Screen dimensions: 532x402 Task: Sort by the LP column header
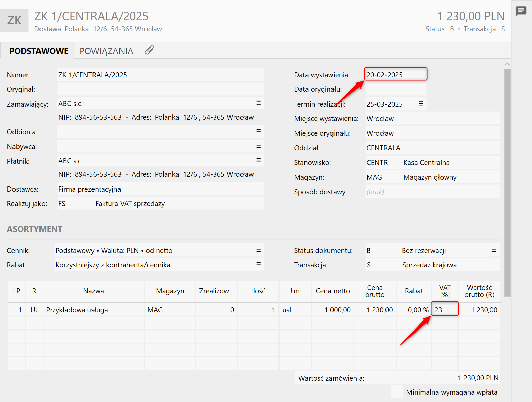coord(17,291)
